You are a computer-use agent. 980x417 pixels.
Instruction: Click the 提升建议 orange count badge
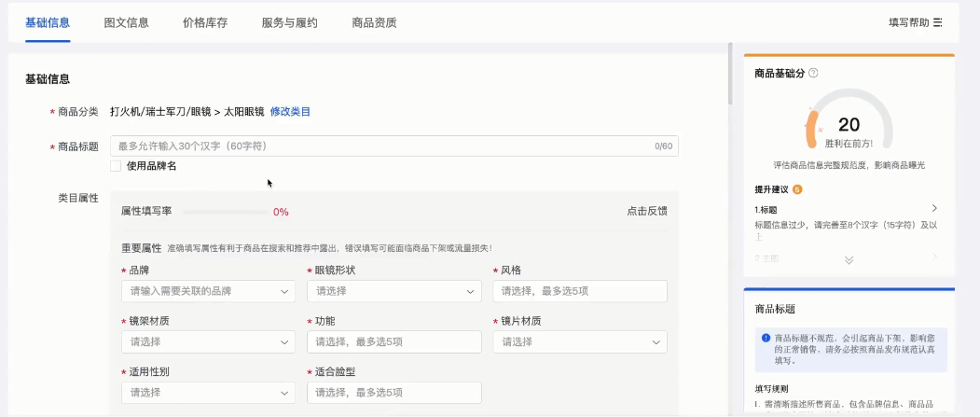(x=797, y=189)
